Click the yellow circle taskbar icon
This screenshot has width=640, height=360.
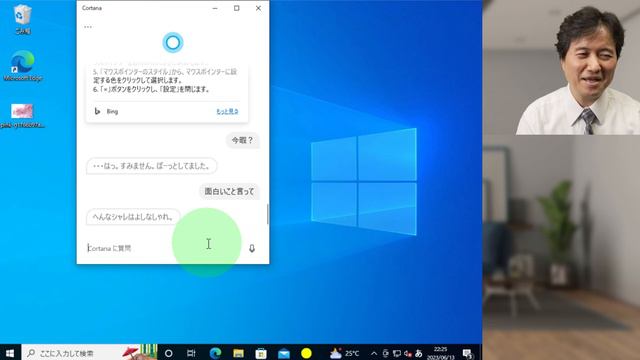pyautogui.click(x=306, y=353)
